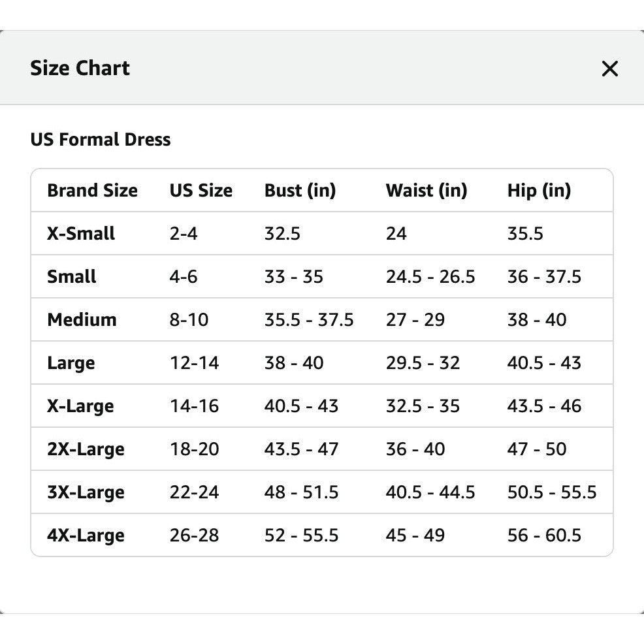Screen dimensions: 644x644
Task: Click US size '26-28' cell
Action: pyautogui.click(x=194, y=536)
